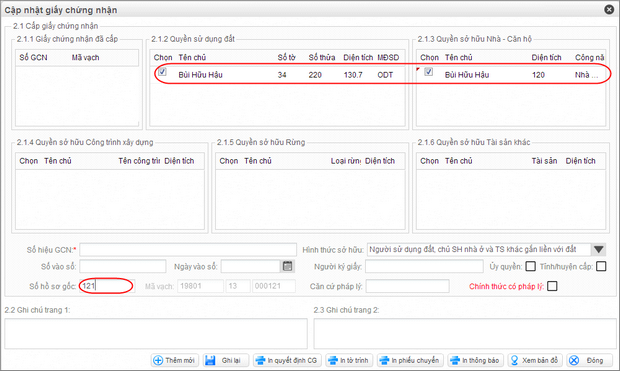The width and height of the screenshot is (620, 371).
Task: Click printer icon for In quyết định CG
Action: [x=260, y=360]
